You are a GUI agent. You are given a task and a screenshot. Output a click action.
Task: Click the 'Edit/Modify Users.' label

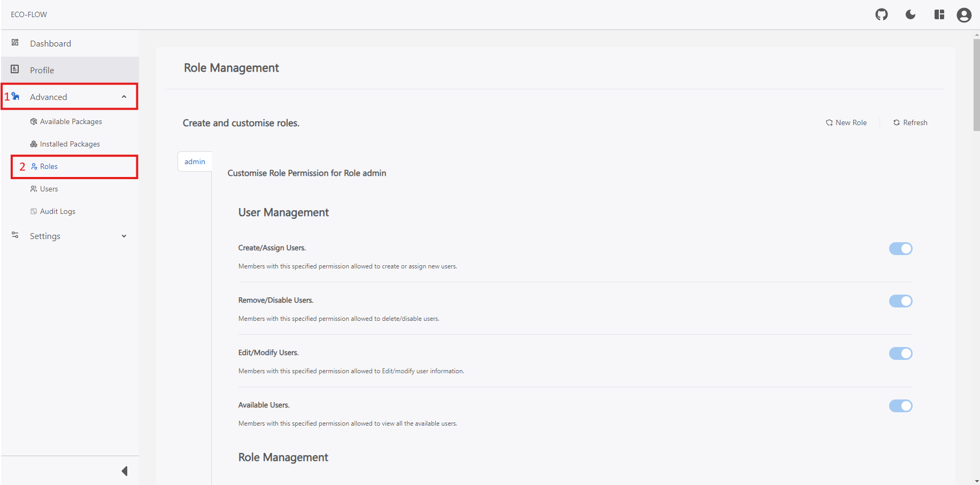coord(268,352)
